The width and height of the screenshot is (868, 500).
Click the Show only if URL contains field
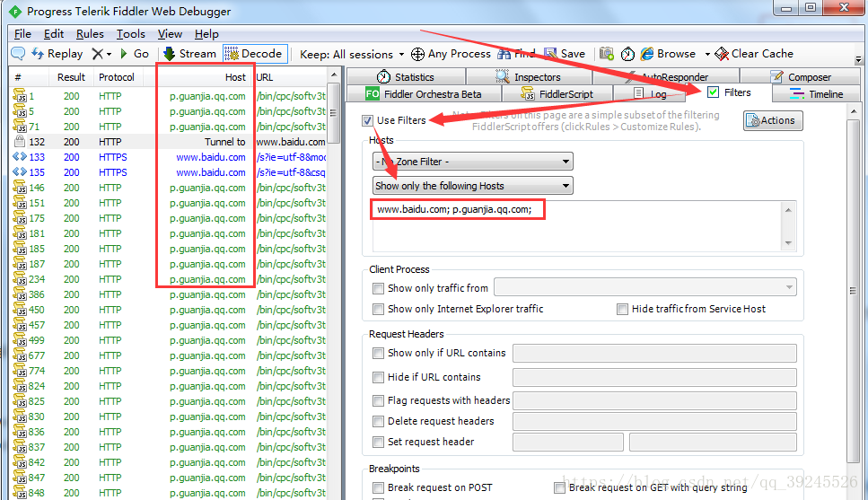(654, 353)
